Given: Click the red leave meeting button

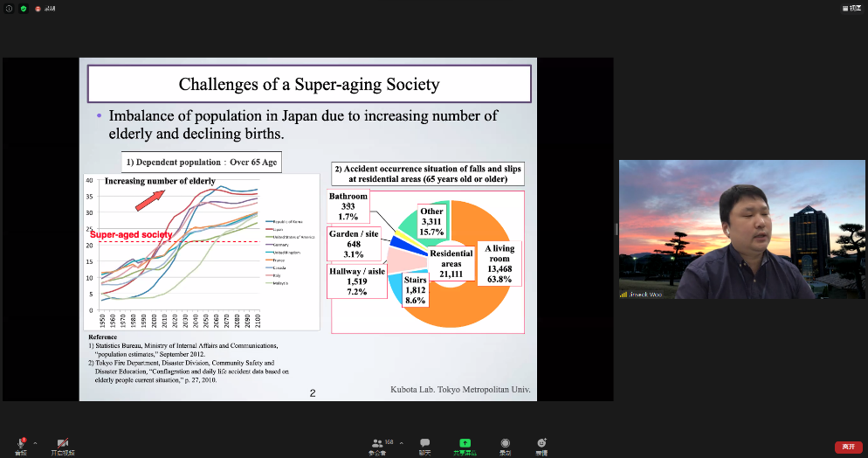Looking at the screenshot, I should (847, 447).
